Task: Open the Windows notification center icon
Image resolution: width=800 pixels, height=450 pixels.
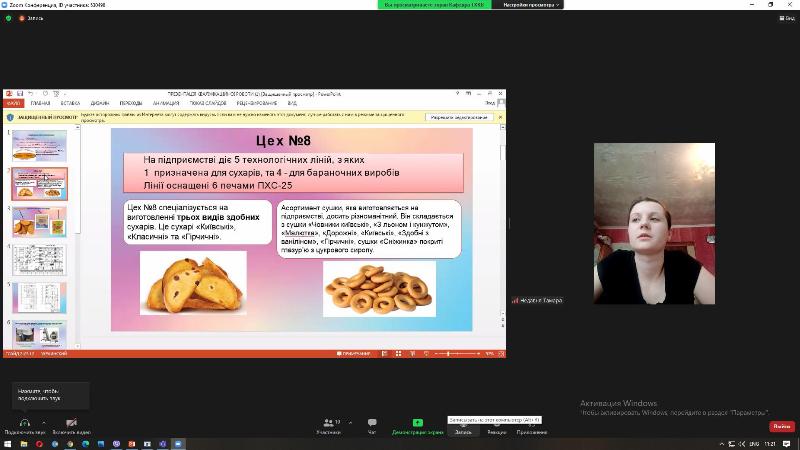Action: [x=786, y=444]
